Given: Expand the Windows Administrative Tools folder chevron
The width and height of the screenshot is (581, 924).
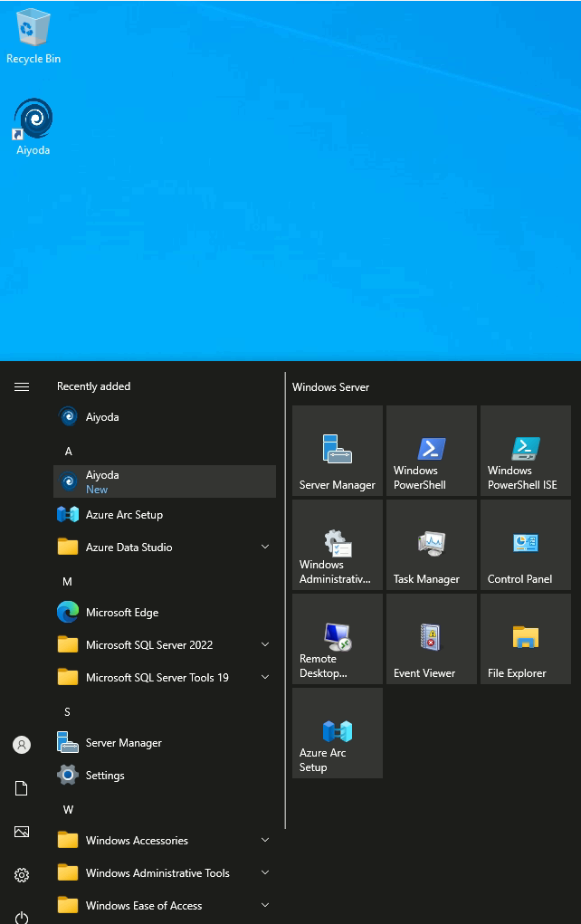Looking at the screenshot, I should tap(265, 872).
